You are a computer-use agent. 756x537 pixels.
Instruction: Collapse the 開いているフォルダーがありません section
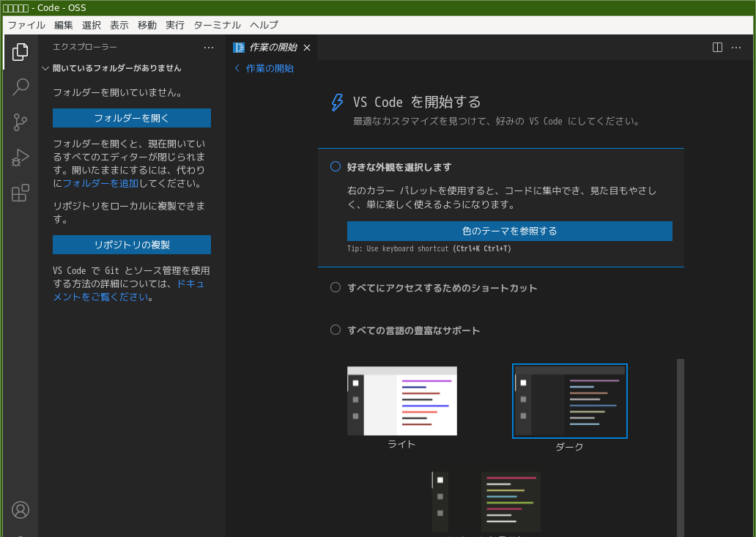[x=112, y=68]
